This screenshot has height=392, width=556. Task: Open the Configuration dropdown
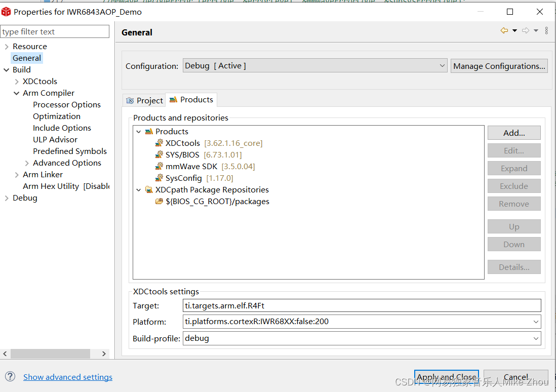[x=442, y=65]
